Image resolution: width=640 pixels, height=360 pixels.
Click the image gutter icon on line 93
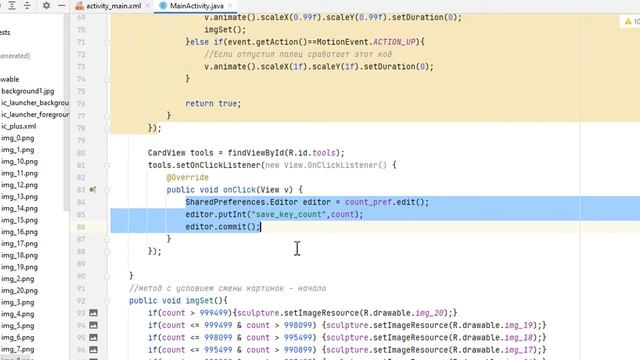[x=93, y=313]
